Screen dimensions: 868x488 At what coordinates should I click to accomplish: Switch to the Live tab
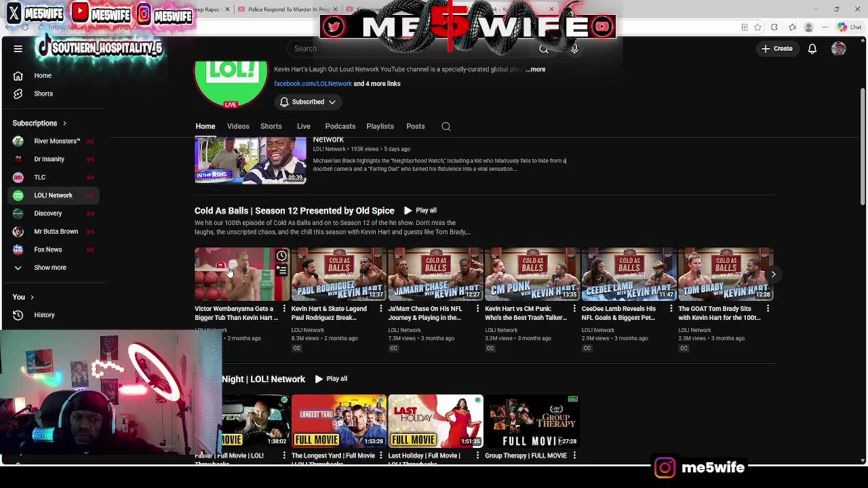click(x=303, y=127)
